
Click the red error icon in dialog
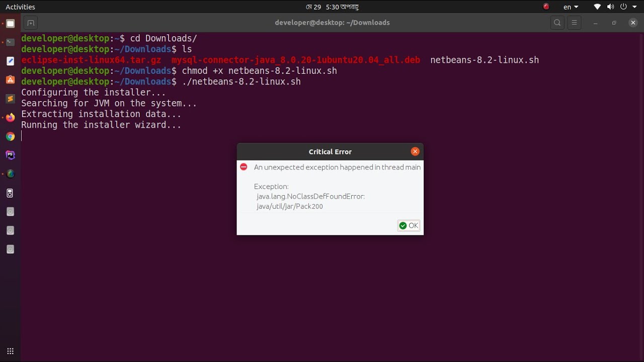coord(244,167)
